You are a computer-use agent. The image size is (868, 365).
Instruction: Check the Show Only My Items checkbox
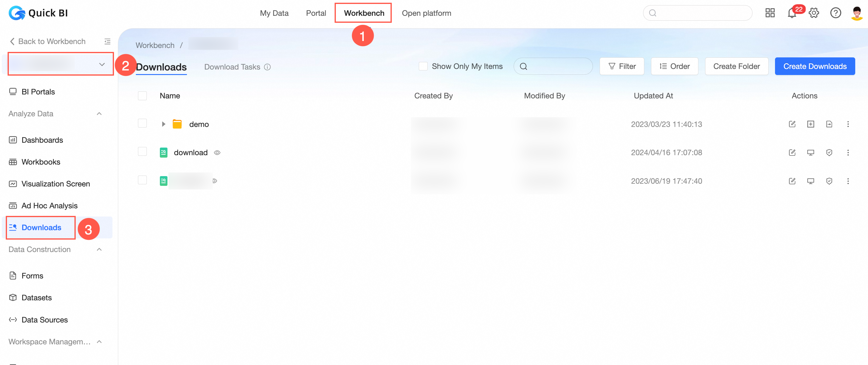click(x=423, y=66)
